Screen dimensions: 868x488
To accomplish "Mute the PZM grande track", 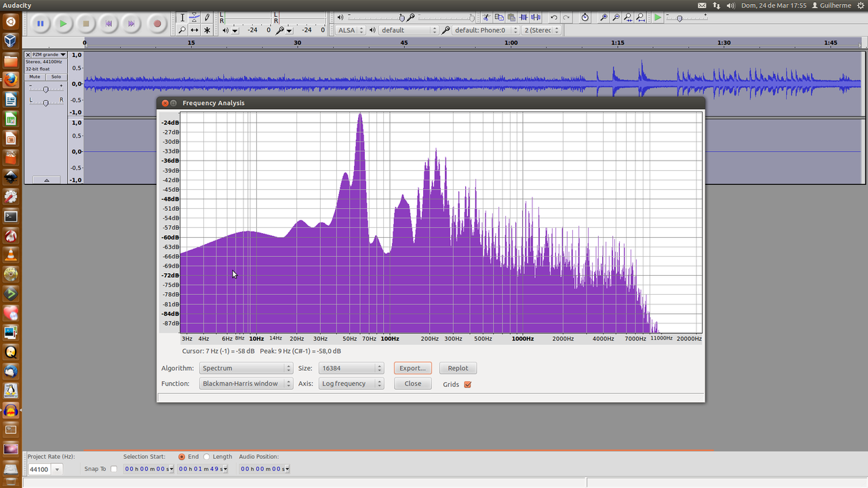I will point(35,77).
